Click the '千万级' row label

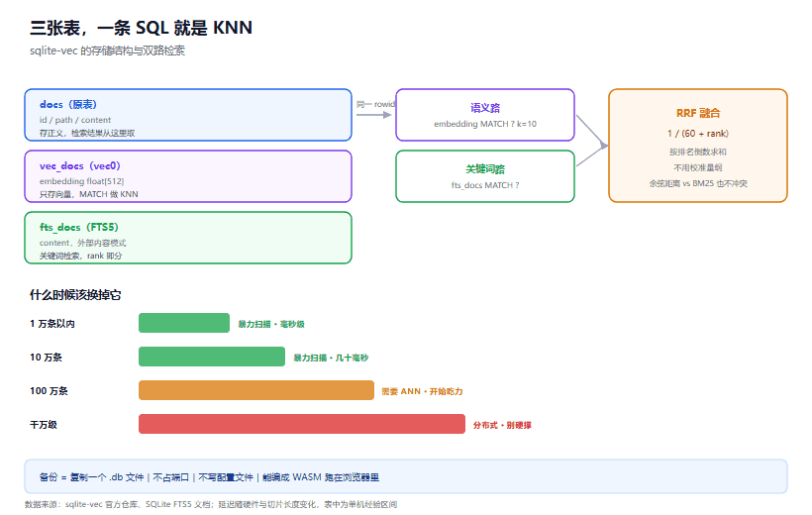pyautogui.click(x=44, y=425)
